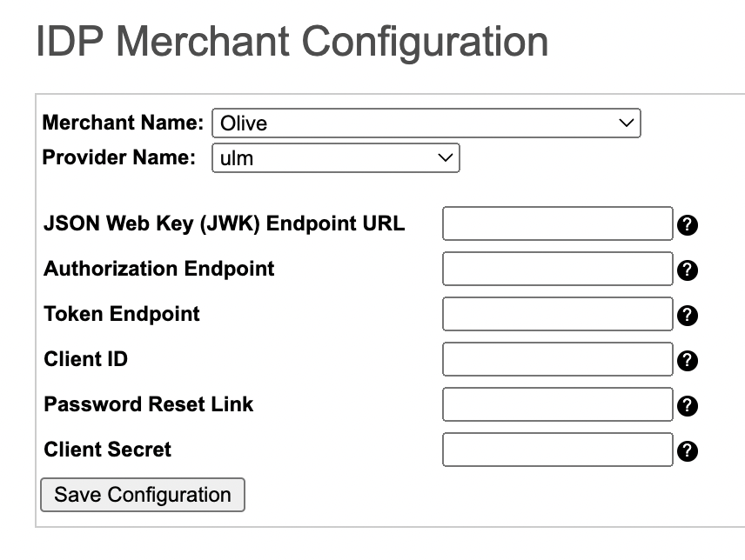Select the 'Password Reset Link' label text
The width and height of the screenshot is (745, 560).
[x=149, y=404]
